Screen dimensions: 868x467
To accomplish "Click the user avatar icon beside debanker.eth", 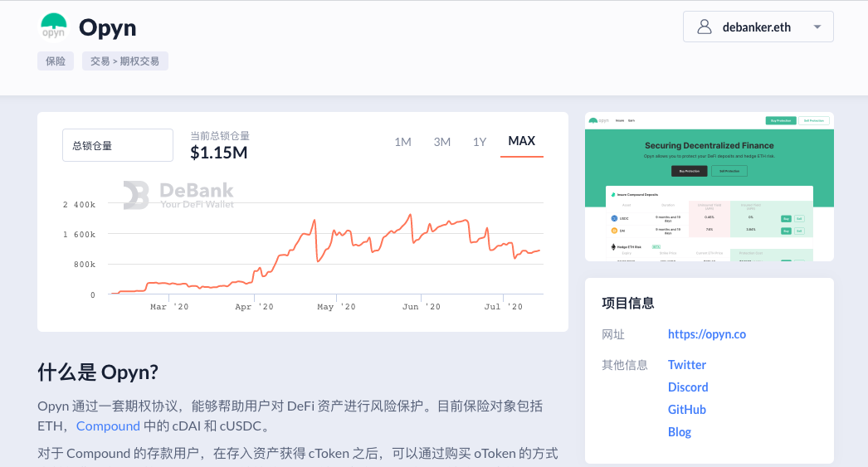I will tap(705, 27).
